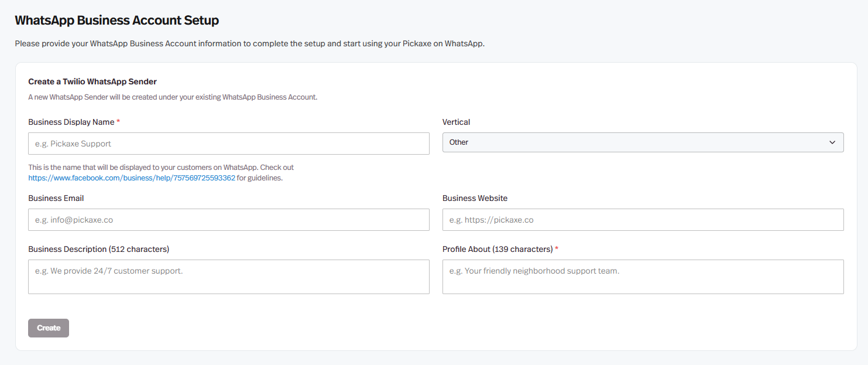
Task: Open the Facebook business help guidelines link
Action: 132,178
